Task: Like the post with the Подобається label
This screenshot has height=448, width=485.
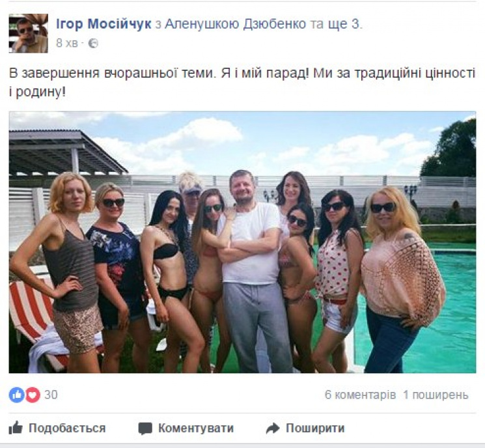Action: [x=67, y=428]
